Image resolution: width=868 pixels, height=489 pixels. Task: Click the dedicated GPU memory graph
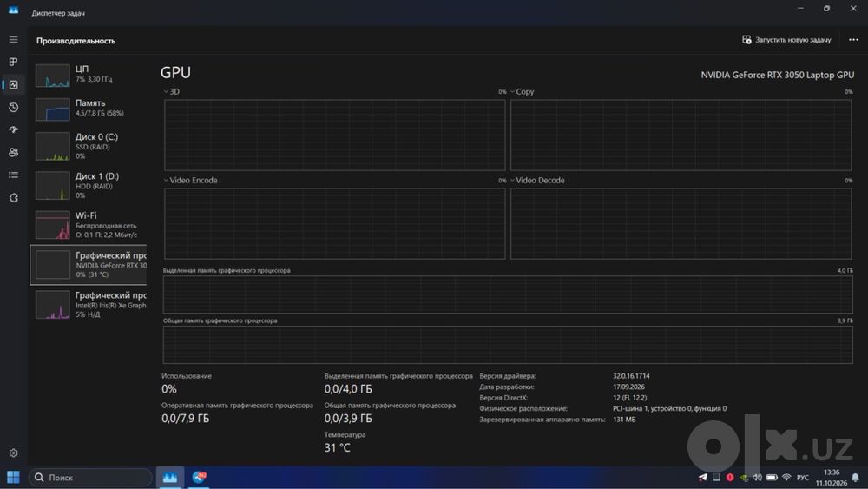pos(508,294)
